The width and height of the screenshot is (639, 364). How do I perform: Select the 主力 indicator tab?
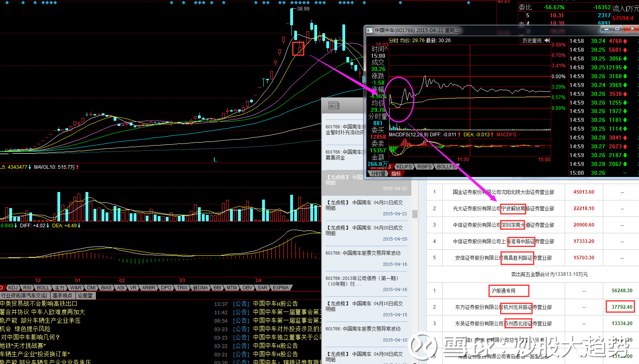coord(60,288)
